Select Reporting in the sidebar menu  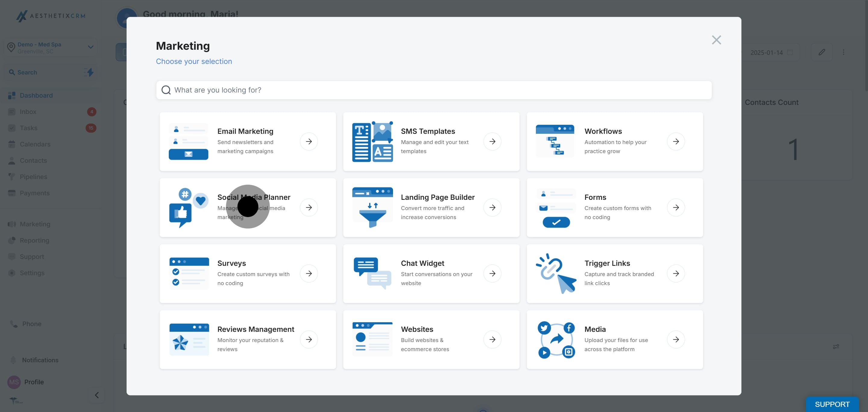[x=34, y=241]
